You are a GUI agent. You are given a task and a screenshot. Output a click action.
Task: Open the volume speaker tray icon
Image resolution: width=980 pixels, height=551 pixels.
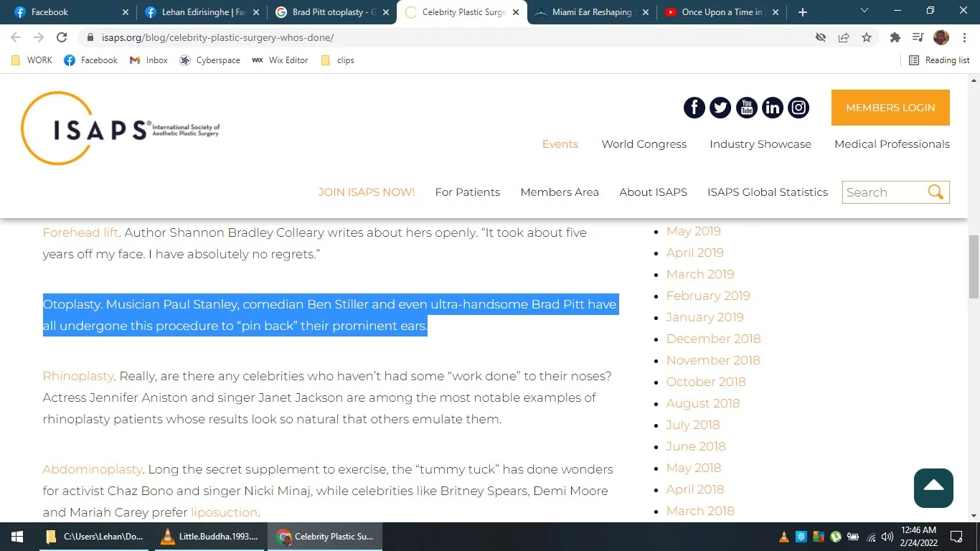887,537
